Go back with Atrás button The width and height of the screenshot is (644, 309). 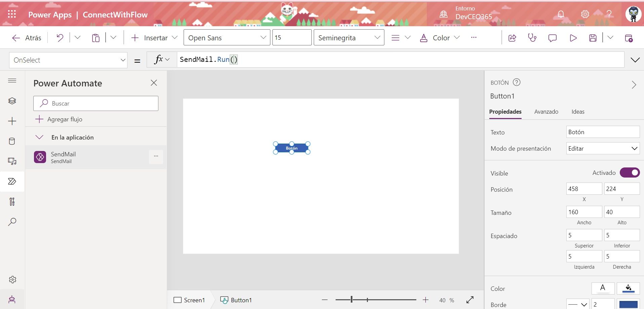click(27, 38)
